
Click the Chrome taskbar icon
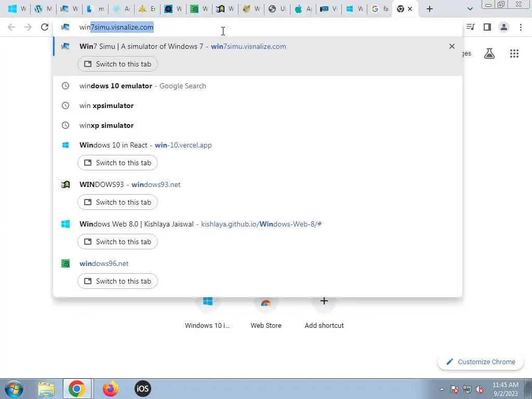coord(77,389)
